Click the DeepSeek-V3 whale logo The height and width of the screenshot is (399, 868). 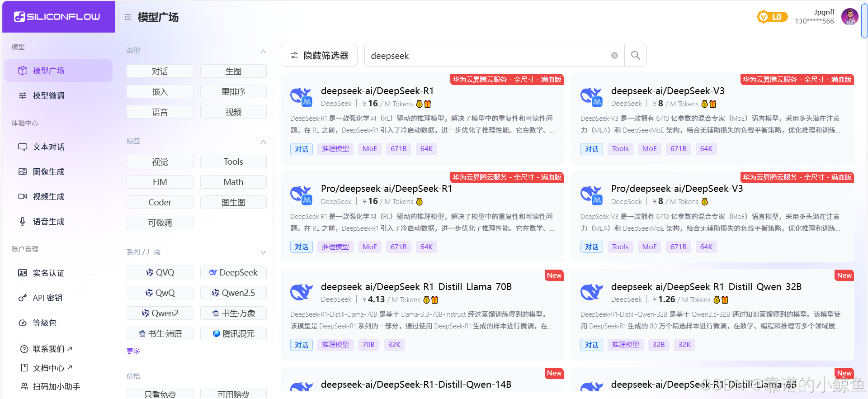pos(591,96)
